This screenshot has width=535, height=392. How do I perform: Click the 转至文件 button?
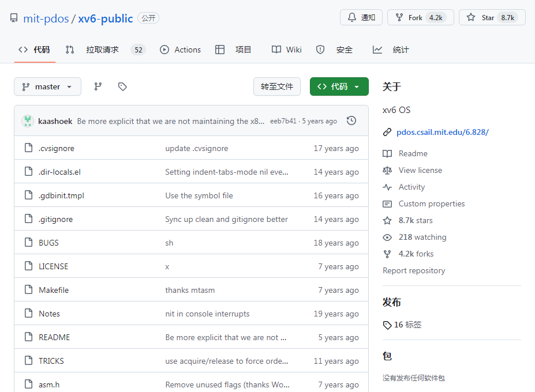tap(276, 86)
